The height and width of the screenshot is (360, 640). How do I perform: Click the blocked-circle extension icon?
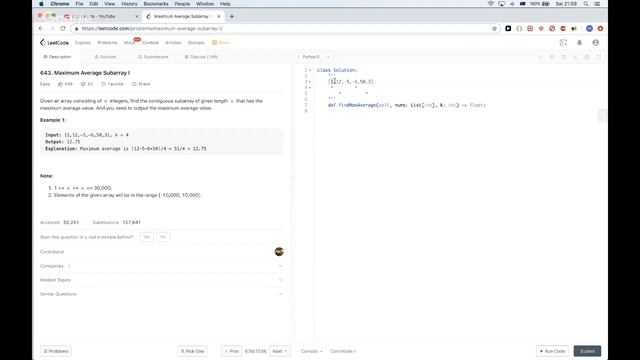(x=552, y=29)
